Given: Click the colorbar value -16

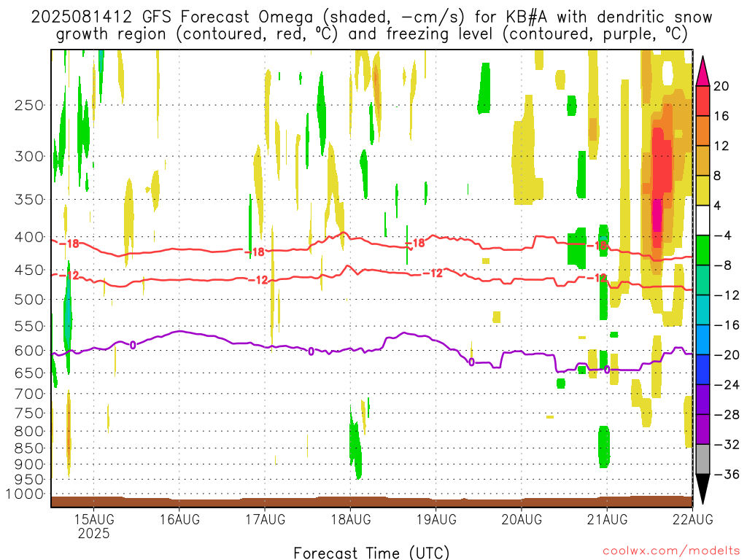Looking at the screenshot, I should (727, 325).
